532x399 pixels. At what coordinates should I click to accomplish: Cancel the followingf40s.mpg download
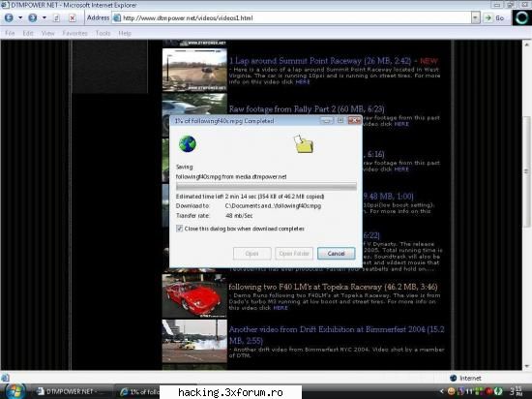pos(337,254)
